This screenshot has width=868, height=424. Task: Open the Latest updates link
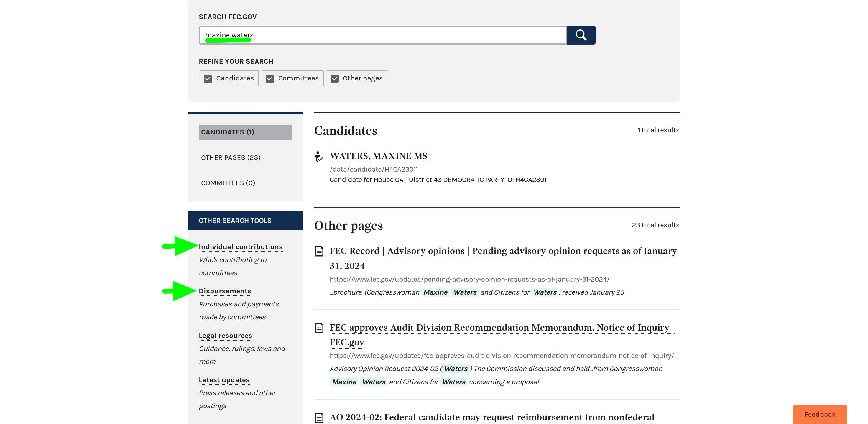pos(224,379)
